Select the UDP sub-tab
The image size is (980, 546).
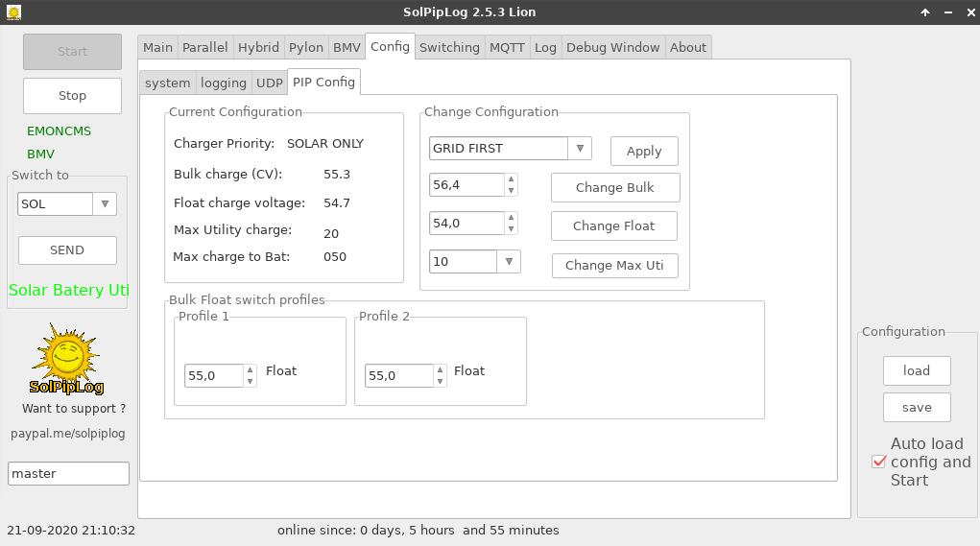pos(270,83)
